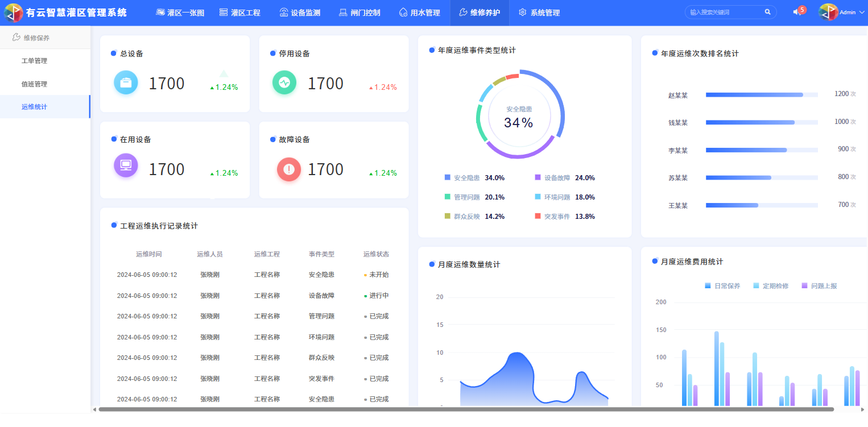Click the search keyword input field
Screen dimensions: 868x427
pos(725,12)
